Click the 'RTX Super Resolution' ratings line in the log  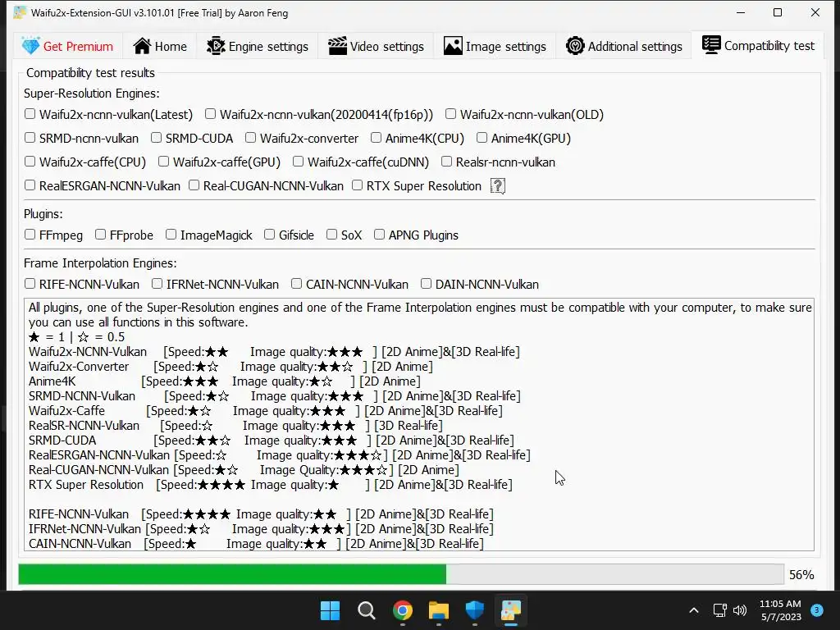pyautogui.click(x=271, y=485)
